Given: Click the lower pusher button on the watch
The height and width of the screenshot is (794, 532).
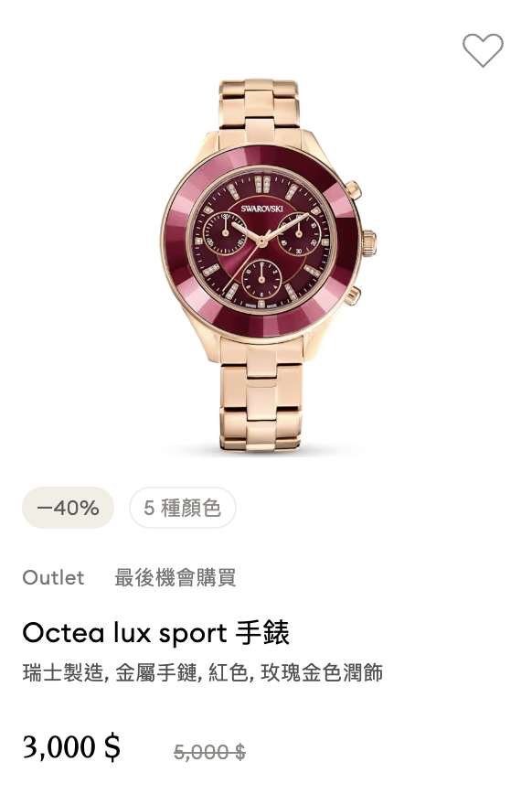Looking at the screenshot, I should [x=353, y=295].
